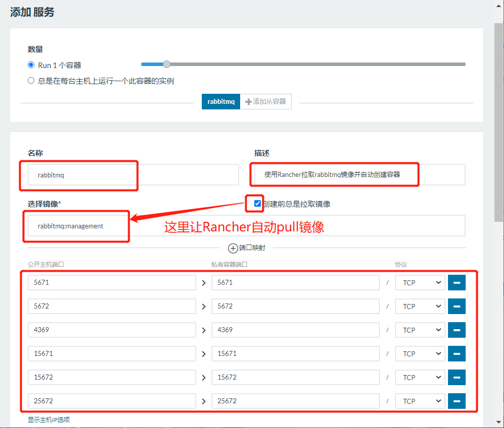
Task: Click the 显示主机IP选项 link
Action: 48,419
